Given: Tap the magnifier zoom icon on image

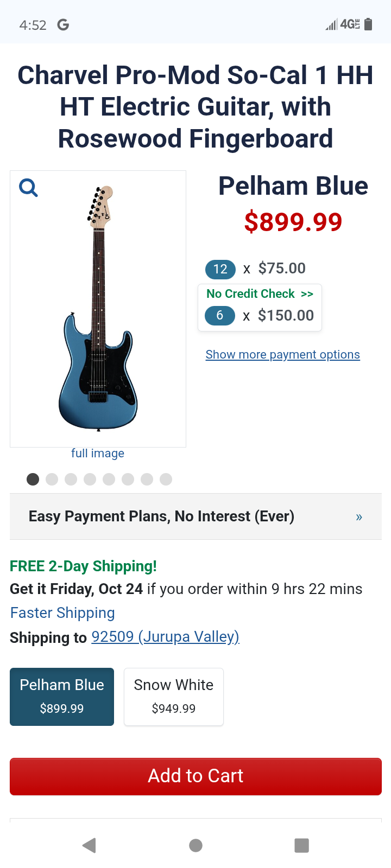Looking at the screenshot, I should click(28, 188).
